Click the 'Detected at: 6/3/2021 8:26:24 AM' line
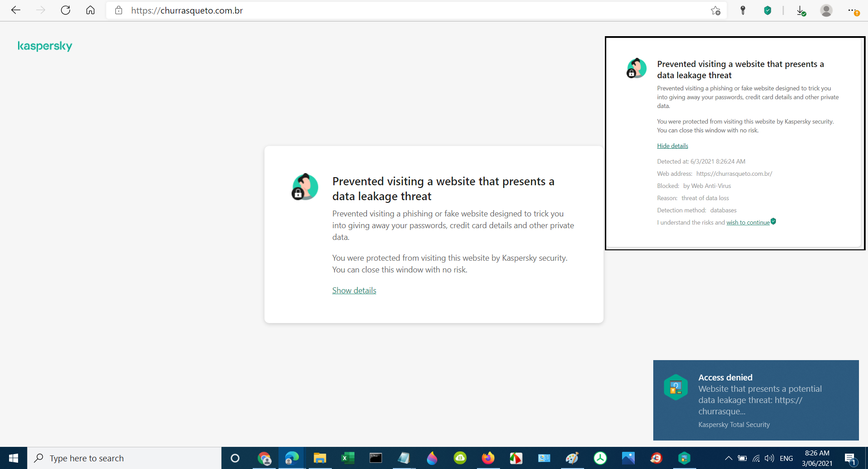This screenshot has height=469, width=868. pyautogui.click(x=701, y=161)
